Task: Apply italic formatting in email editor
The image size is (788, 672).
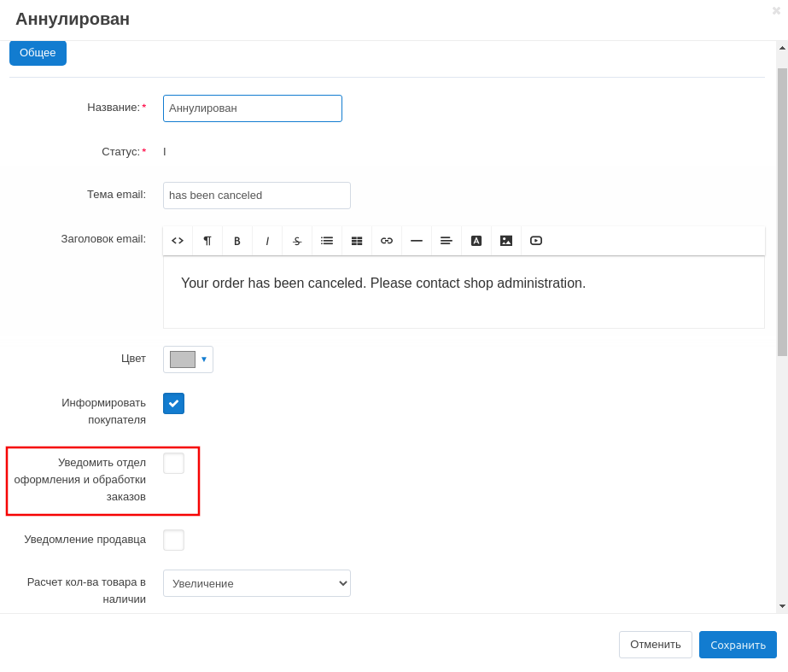Action: [267, 241]
